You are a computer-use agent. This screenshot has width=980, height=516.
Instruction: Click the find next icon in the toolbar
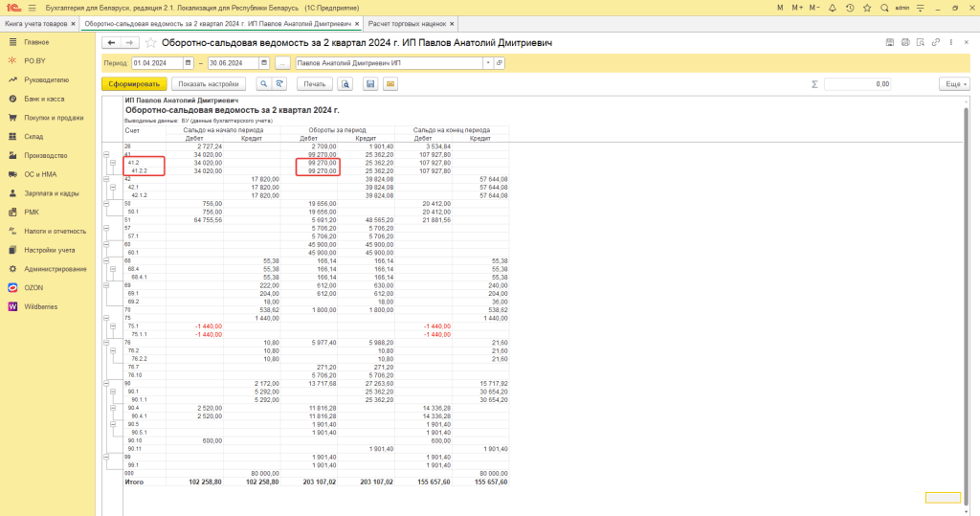(279, 84)
